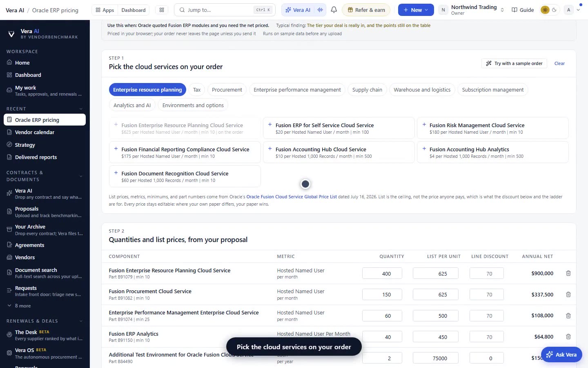Collapse the Renewals & Deals section

(x=81, y=321)
